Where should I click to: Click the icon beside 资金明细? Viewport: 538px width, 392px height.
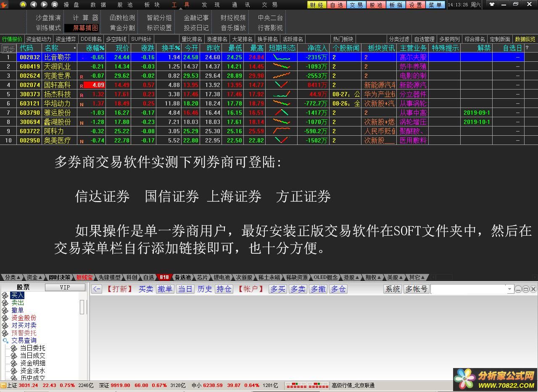pyautogui.click(x=14, y=363)
